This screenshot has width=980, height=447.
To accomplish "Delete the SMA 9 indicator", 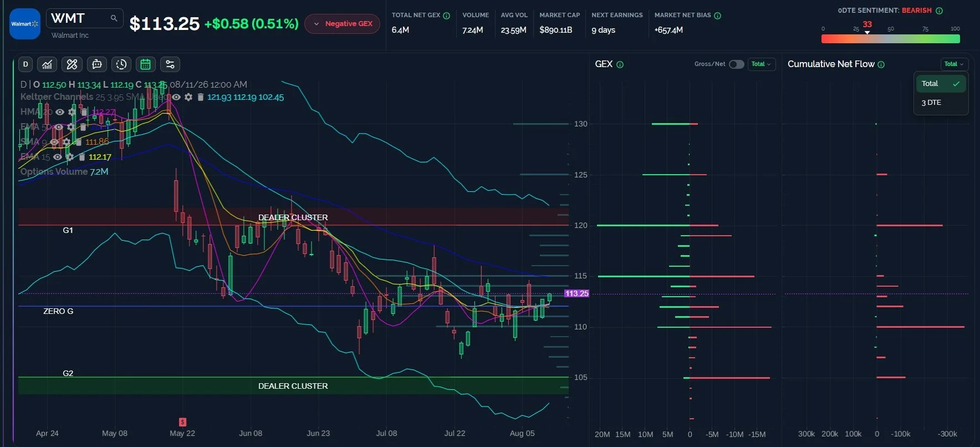I will pyautogui.click(x=79, y=142).
